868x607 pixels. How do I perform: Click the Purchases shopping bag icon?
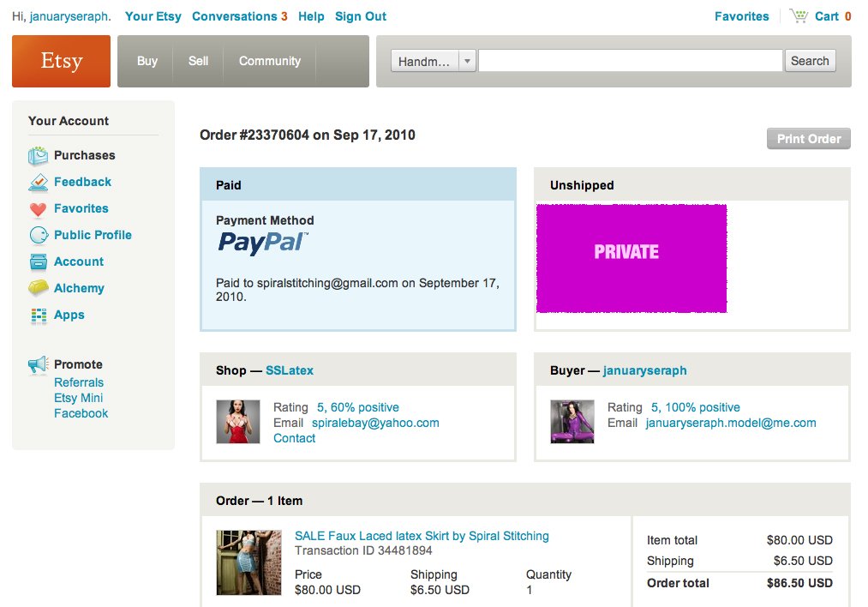pos(39,156)
